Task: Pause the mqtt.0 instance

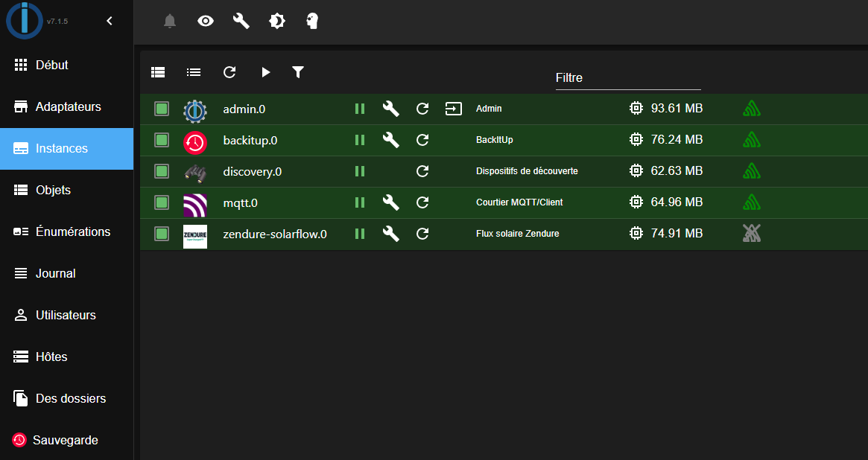Action: 360,202
